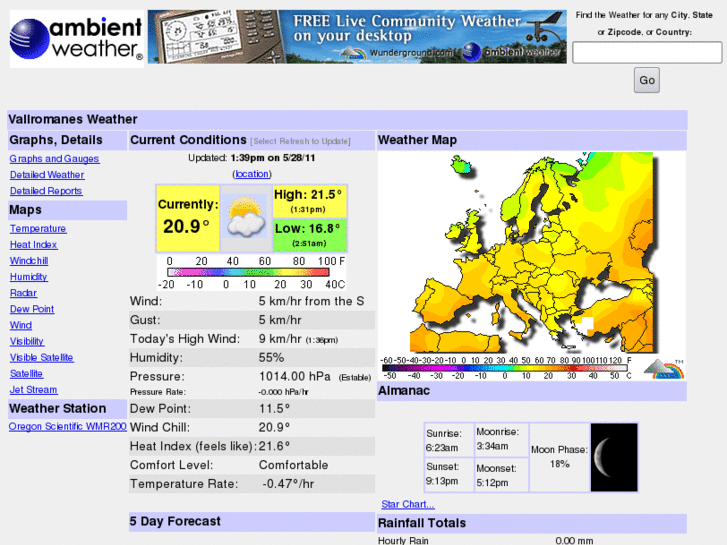
Task: Open the Graphs and Gauges link
Action: point(54,159)
